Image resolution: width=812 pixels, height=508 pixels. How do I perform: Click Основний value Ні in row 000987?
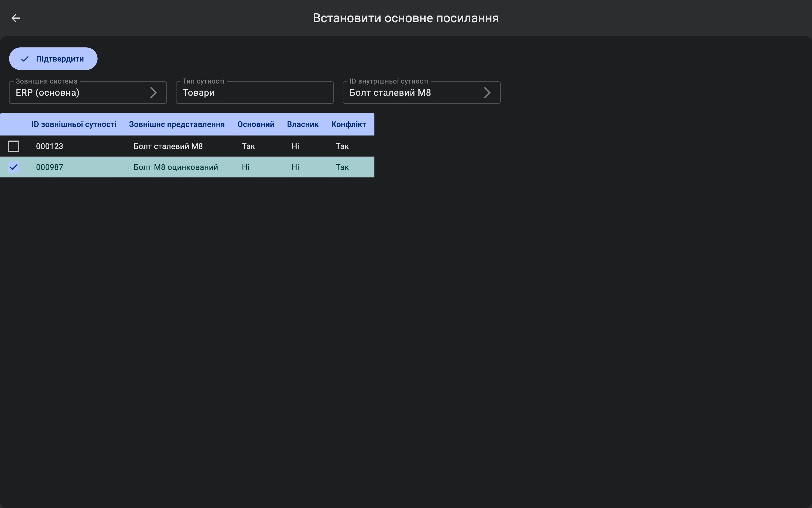(246, 167)
